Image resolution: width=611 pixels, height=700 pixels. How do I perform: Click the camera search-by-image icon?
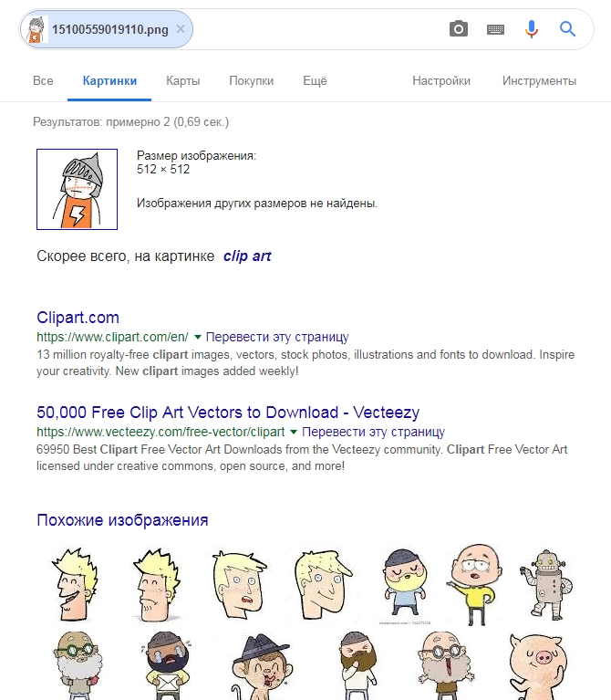coord(459,29)
